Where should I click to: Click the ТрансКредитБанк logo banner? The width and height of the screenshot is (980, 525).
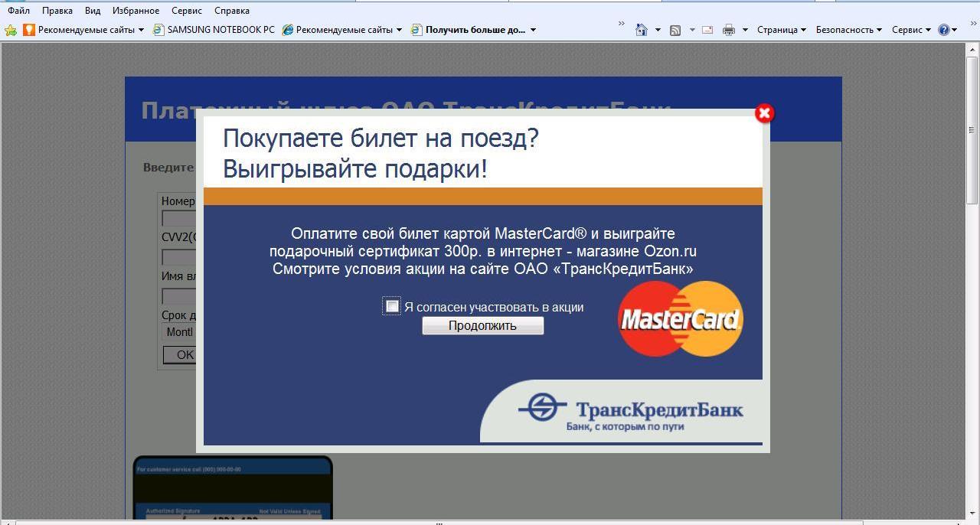629,412
